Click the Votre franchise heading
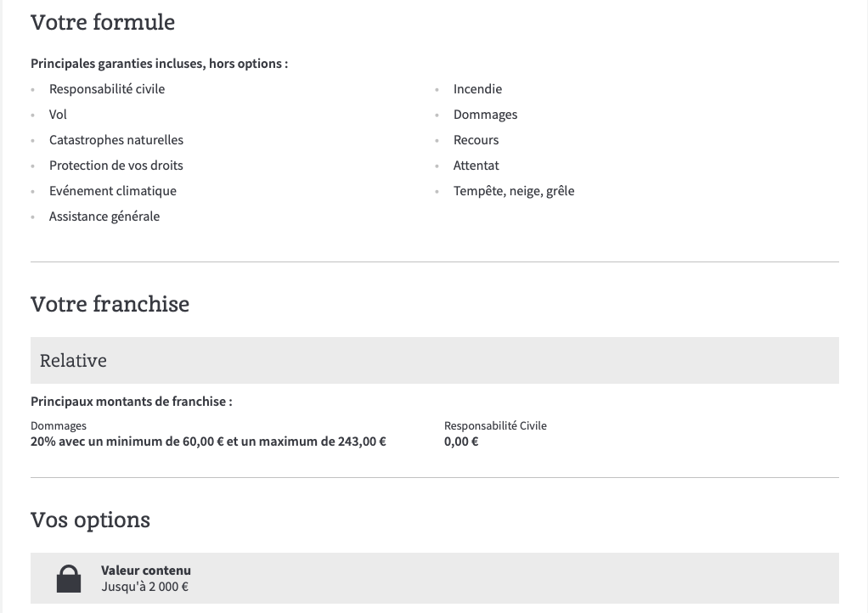Viewport: 868px width, 613px height. point(110,304)
